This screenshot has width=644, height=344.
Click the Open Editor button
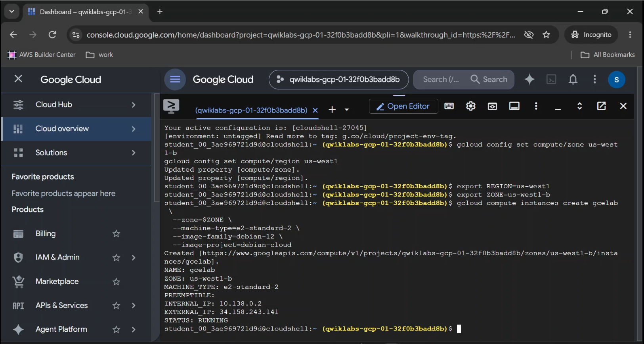[x=403, y=106]
